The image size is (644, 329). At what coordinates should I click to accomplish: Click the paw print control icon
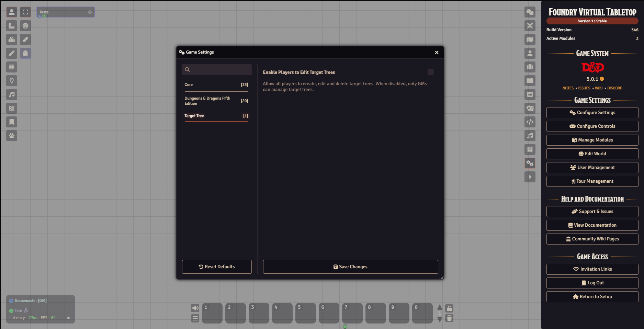[x=12, y=136]
